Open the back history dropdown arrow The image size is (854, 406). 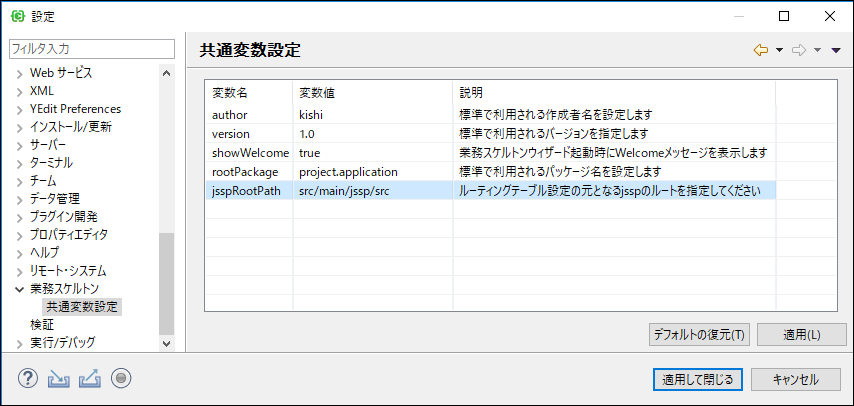[779, 51]
